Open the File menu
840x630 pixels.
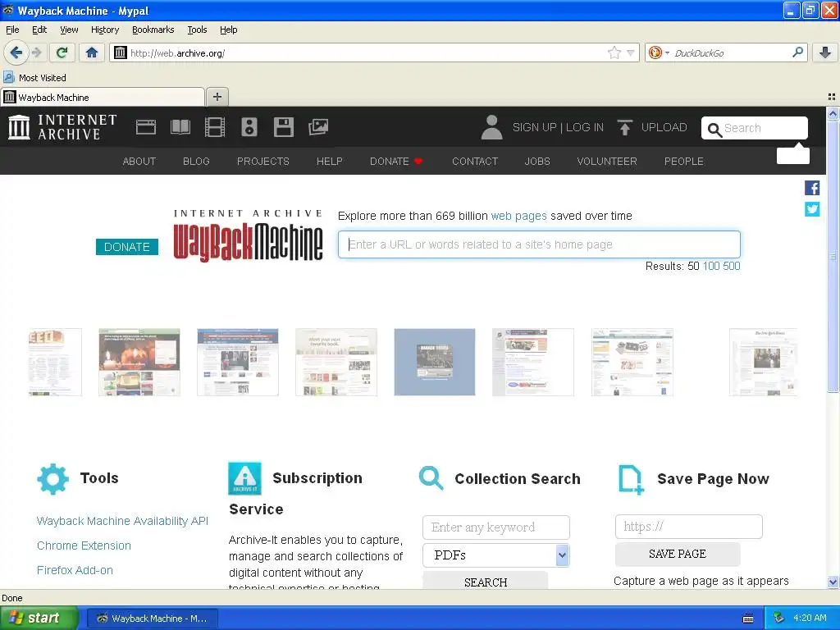click(12, 30)
